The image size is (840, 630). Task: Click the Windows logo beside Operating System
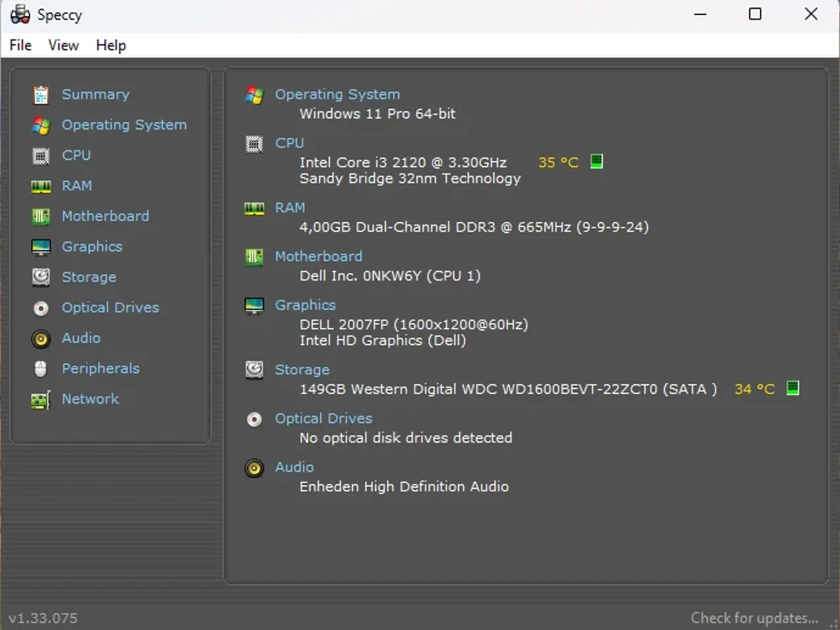tap(254, 95)
